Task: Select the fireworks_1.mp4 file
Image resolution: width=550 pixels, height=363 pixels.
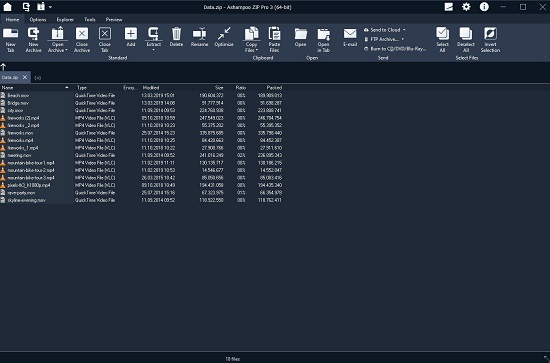Action: [x=141, y=148]
